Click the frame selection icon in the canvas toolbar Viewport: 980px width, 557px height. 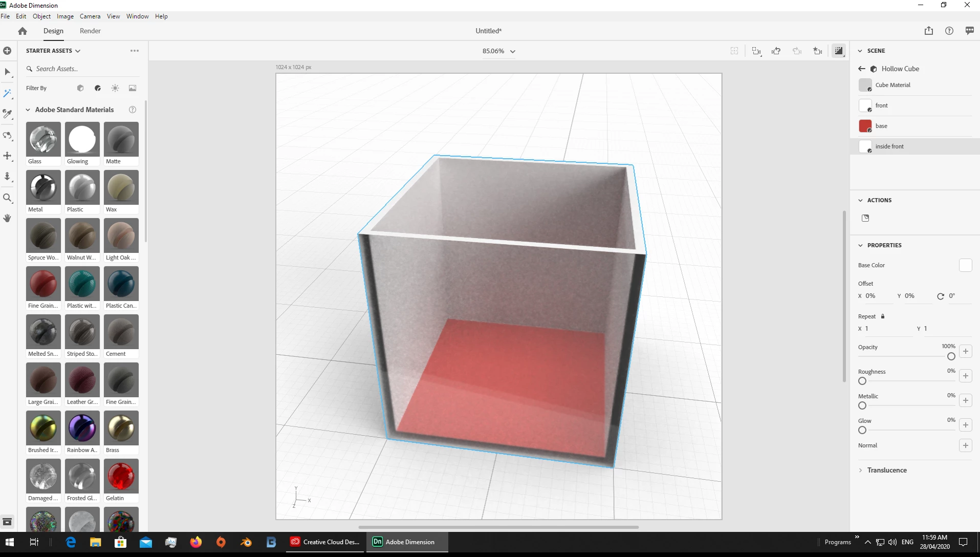tap(734, 51)
